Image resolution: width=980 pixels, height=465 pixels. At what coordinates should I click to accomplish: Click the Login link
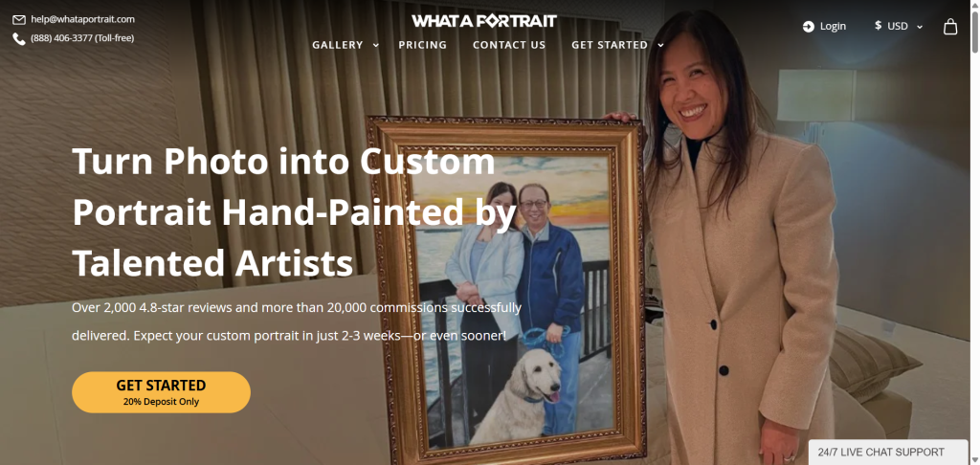[x=833, y=26]
